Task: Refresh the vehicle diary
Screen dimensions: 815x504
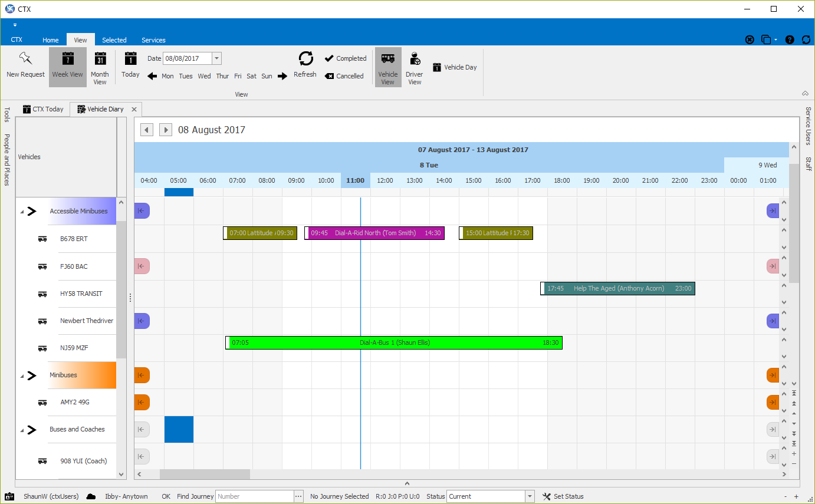Action: coord(305,65)
